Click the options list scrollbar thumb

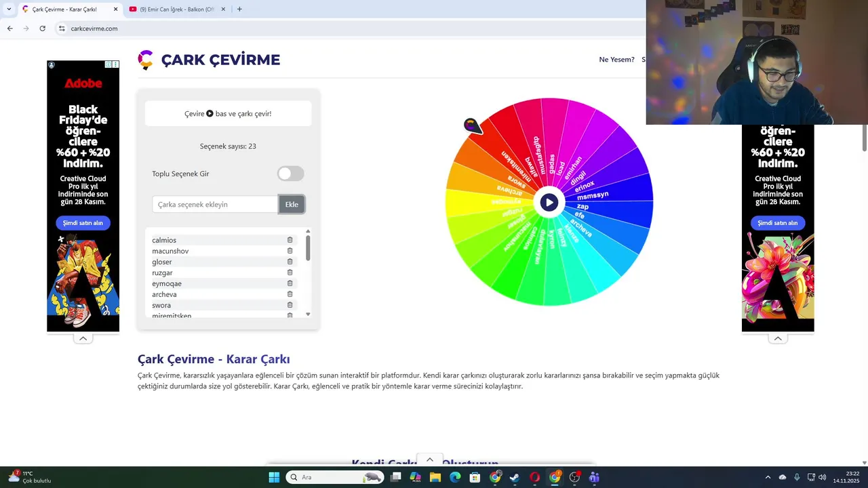(x=308, y=247)
